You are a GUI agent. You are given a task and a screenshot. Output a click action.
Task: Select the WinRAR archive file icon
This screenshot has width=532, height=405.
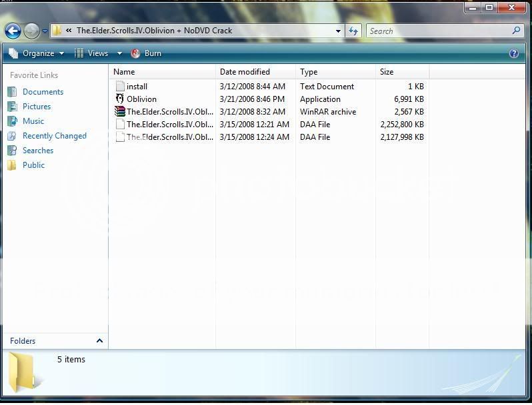click(120, 111)
